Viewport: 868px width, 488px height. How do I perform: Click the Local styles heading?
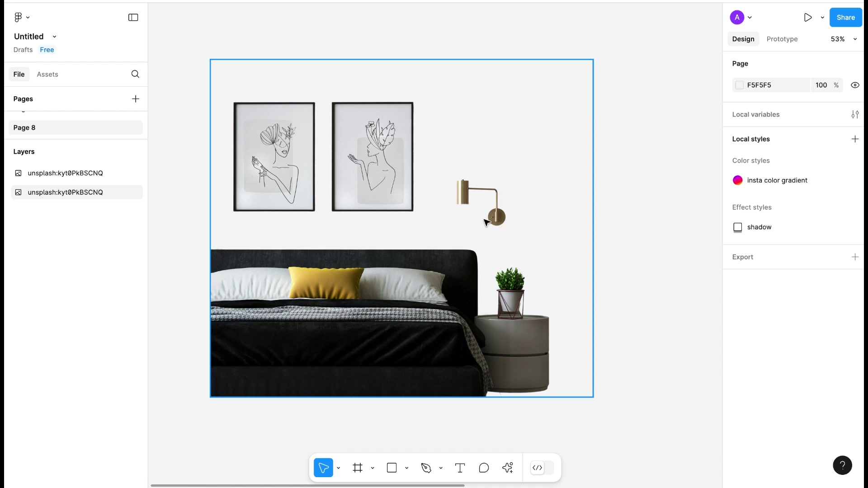(x=751, y=139)
